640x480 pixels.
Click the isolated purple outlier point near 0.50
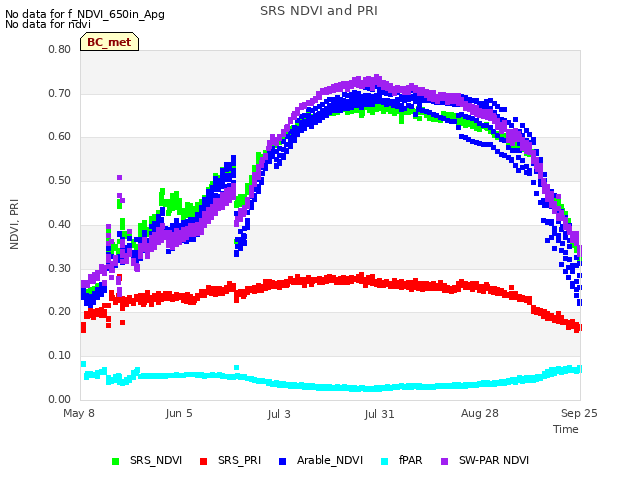pos(120,178)
